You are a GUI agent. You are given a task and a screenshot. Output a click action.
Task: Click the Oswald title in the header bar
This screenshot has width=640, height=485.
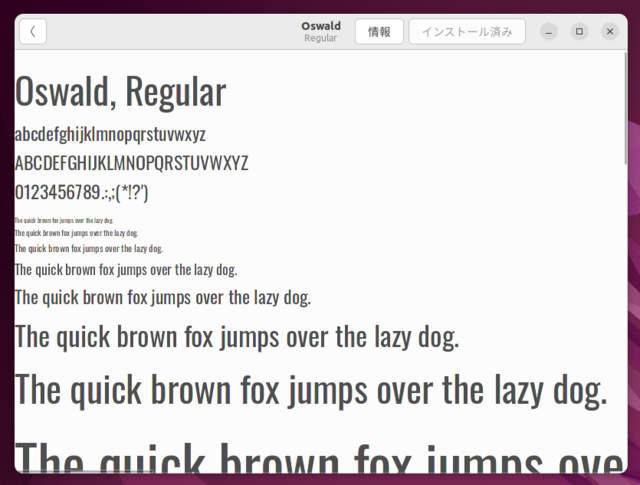[x=320, y=26]
